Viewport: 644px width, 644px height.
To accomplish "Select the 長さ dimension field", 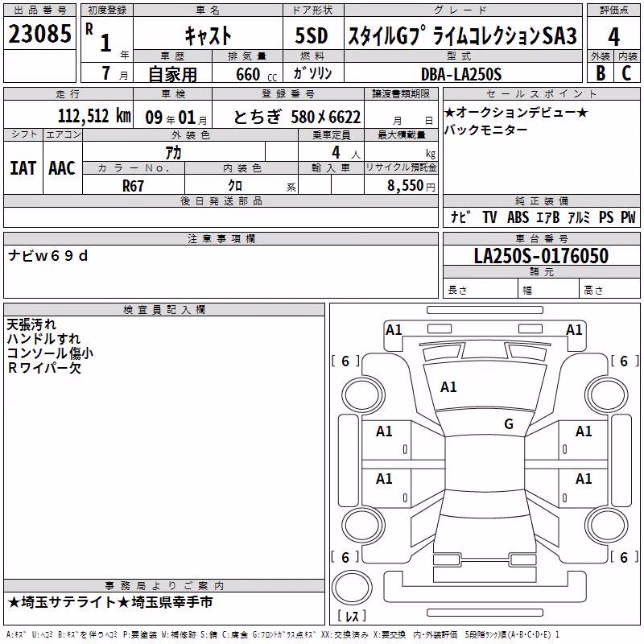I will pyautogui.click(x=481, y=290).
